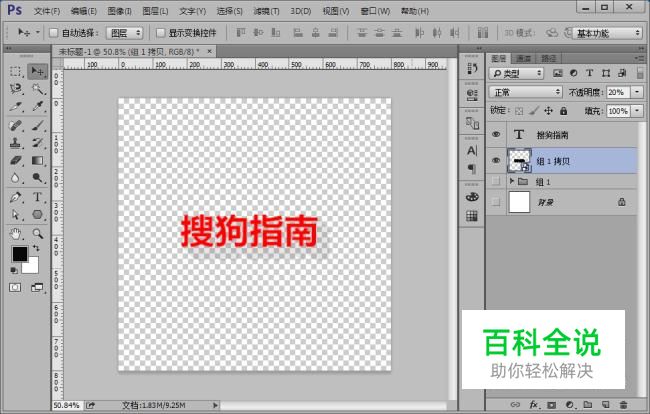Create a new group folder icon

coord(587,404)
